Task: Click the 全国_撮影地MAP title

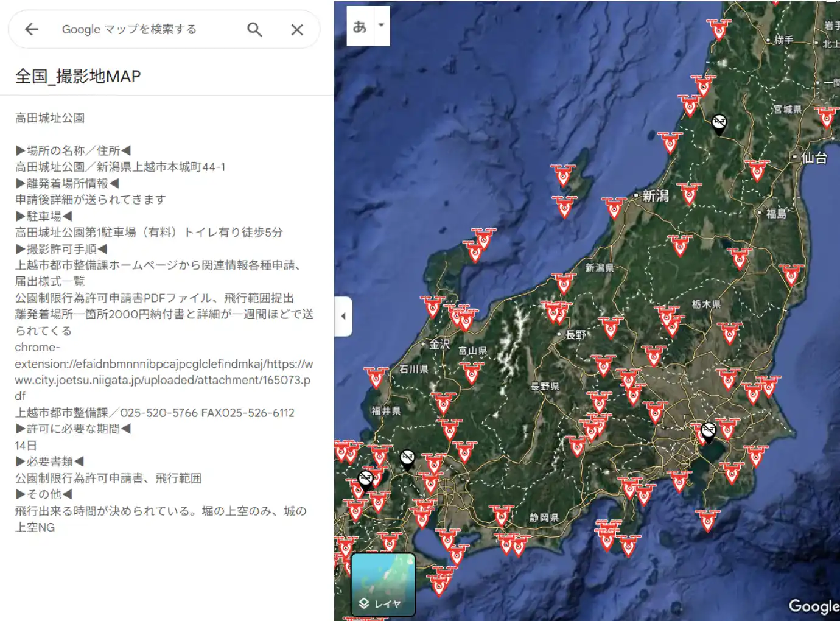Action: click(78, 76)
